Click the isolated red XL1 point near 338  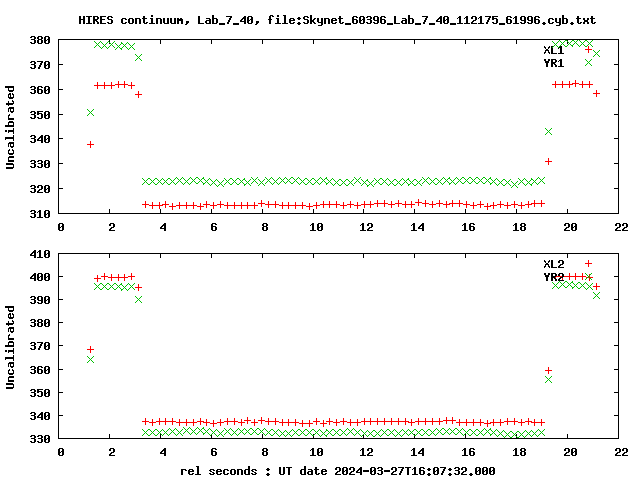[91, 144]
